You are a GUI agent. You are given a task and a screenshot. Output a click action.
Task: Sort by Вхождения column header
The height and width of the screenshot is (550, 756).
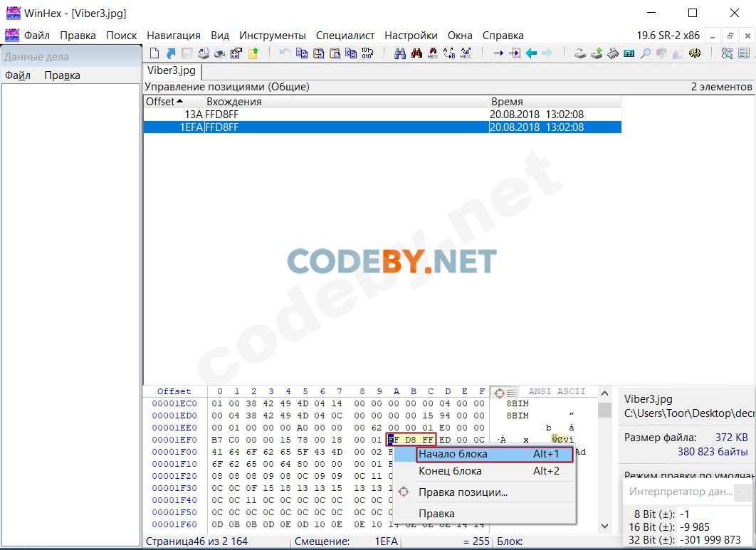[x=346, y=102]
